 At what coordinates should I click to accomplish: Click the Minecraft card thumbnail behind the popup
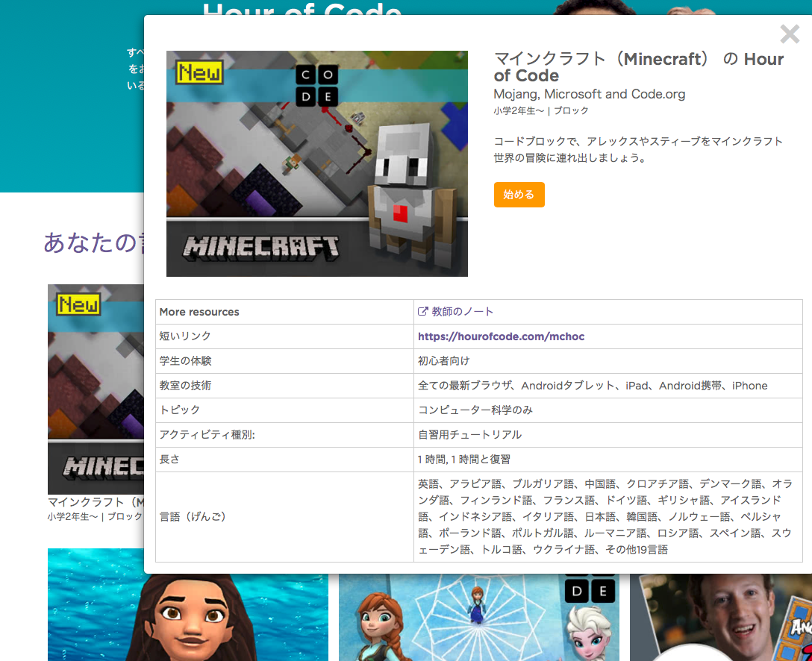click(x=96, y=389)
